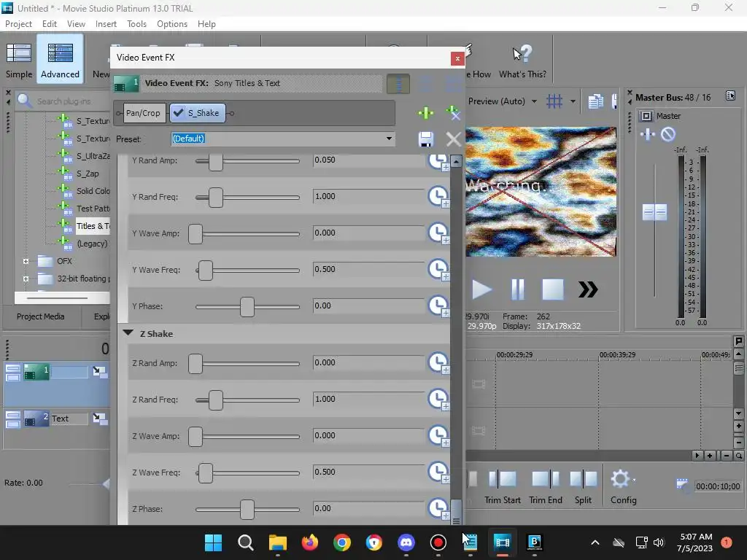This screenshot has width=747, height=560.
Task: Expand the OFX folder
Action: click(x=26, y=261)
